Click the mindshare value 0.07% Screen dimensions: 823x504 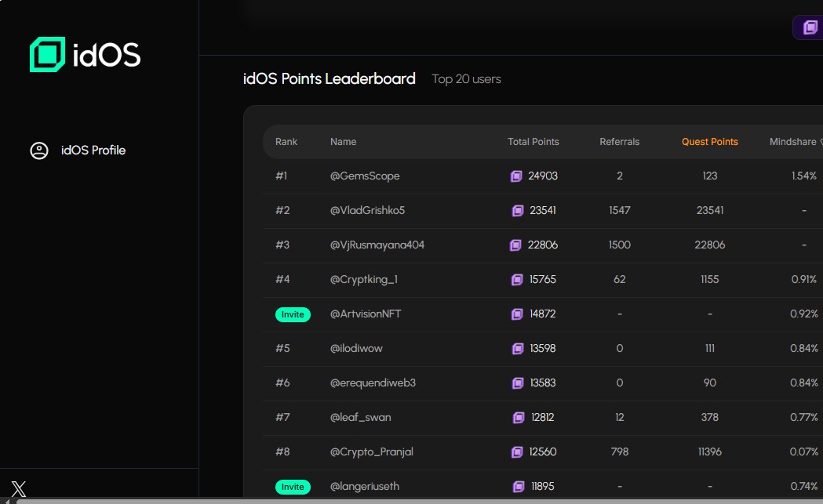(x=804, y=452)
